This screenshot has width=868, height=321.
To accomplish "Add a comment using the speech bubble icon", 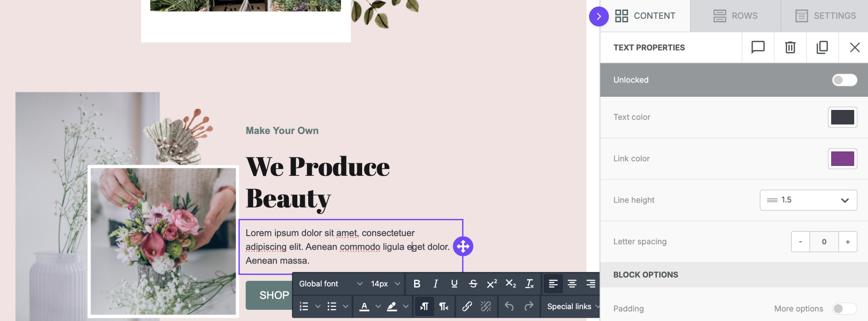I will (758, 48).
